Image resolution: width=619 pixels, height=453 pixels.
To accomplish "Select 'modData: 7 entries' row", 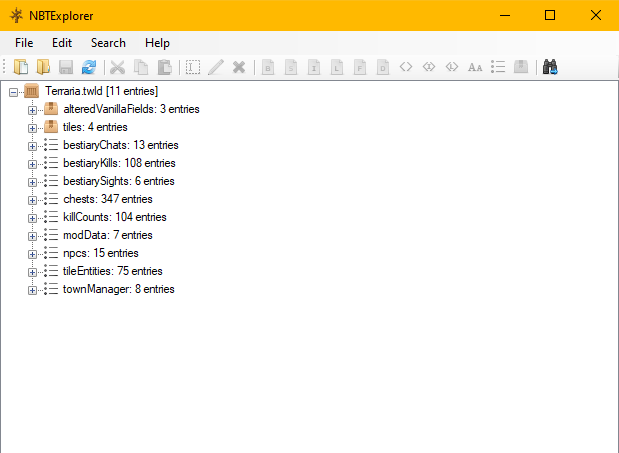I will click(108, 235).
